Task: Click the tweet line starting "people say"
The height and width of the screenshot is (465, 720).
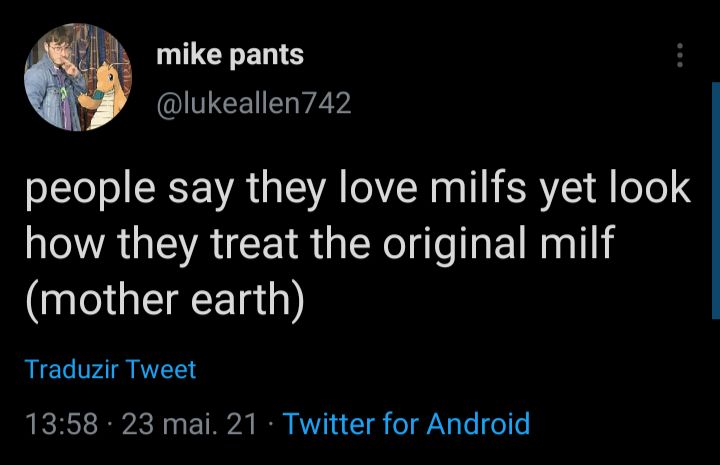Action: (358, 188)
